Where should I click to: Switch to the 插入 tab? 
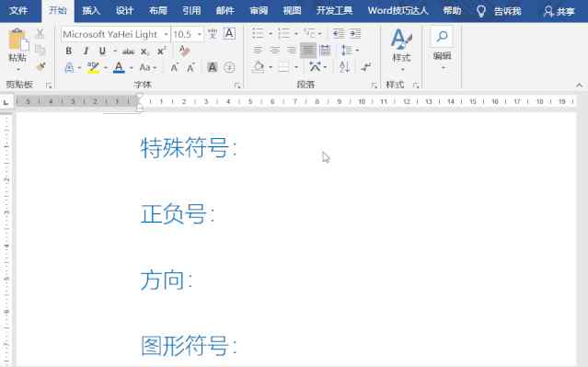[x=91, y=10]
